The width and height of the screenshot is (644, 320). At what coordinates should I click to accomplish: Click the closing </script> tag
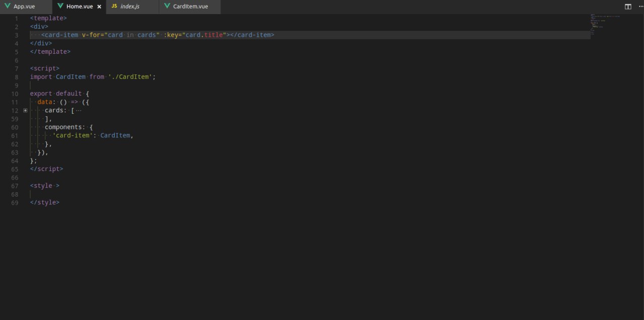coord(47,169)
